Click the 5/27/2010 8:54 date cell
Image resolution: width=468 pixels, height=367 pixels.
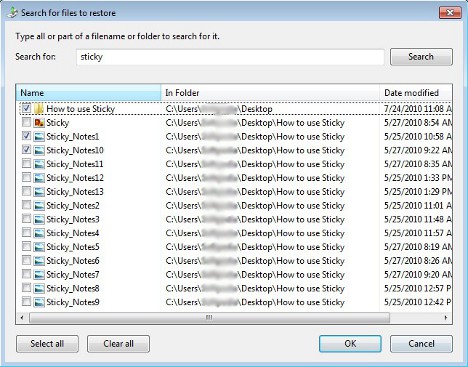[x=418, y=123]
